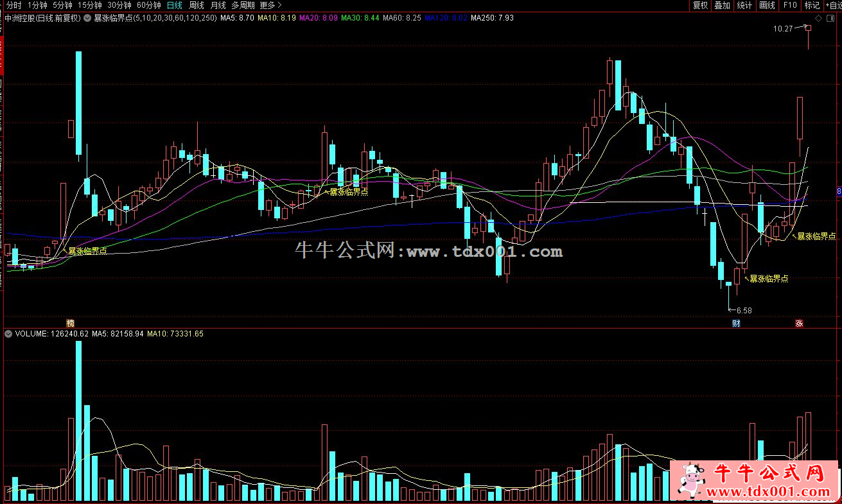The height and width of the screenshot is (504, 842).
Task: Select the 日线 daily tab
Action: point(175,5)
